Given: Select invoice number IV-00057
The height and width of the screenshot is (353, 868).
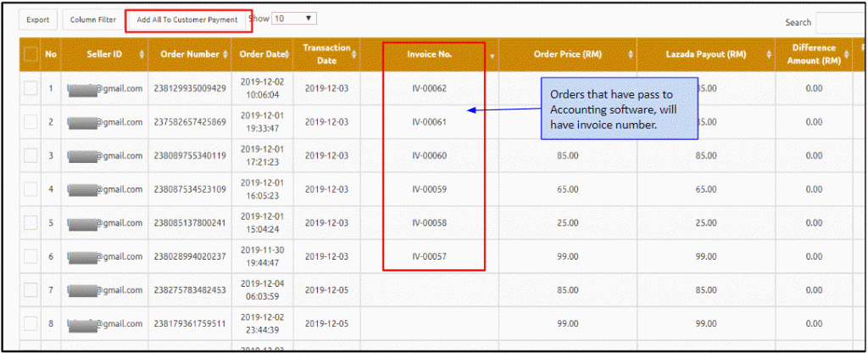Looking at the screenshot, I should tap(430, 256).
